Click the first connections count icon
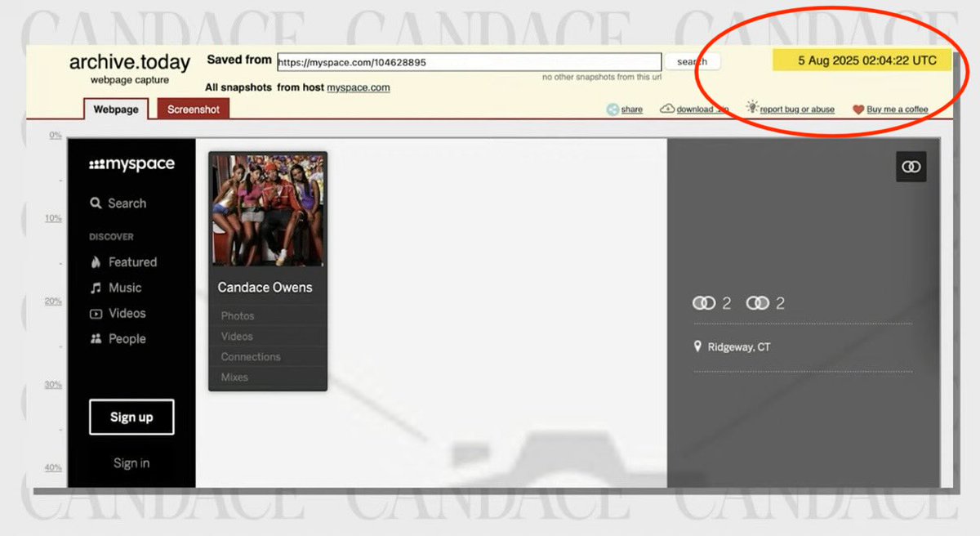This screenshot has height=536, width=980. pyautogui.click(x=704, y=303)
